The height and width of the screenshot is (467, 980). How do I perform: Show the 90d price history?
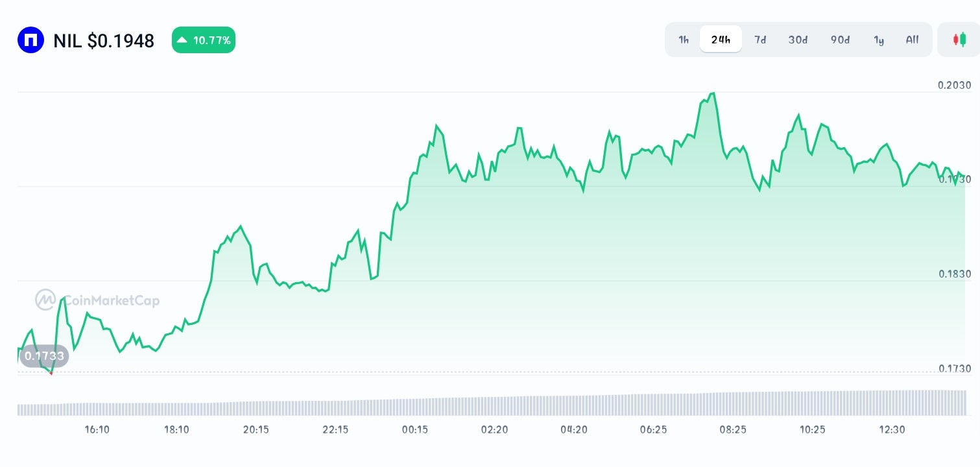(x=840, y=40)
